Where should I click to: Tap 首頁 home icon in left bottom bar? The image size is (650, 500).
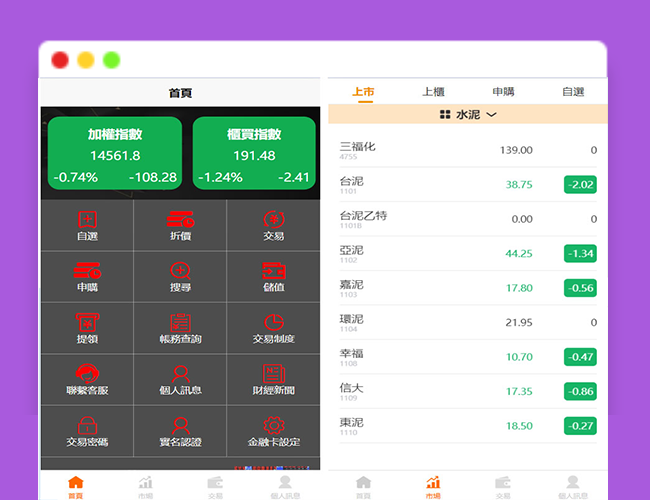pyautogui.click(x=75, y=483)
